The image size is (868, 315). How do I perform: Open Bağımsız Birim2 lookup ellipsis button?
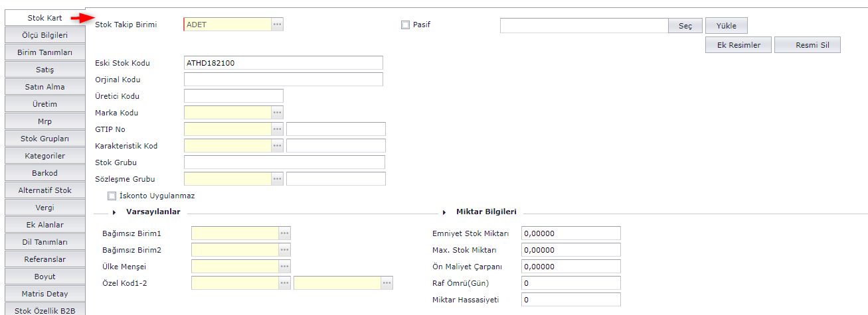[x=284, y=250]
